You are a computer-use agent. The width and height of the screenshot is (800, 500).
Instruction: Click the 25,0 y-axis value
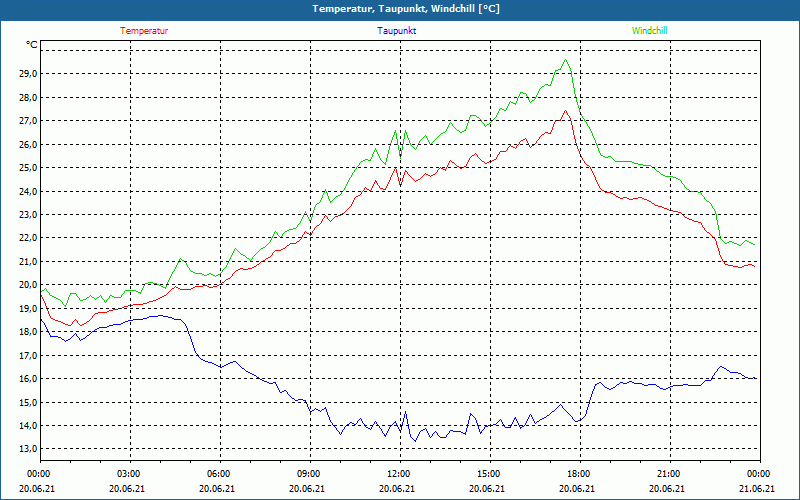(x=29, y=168)
